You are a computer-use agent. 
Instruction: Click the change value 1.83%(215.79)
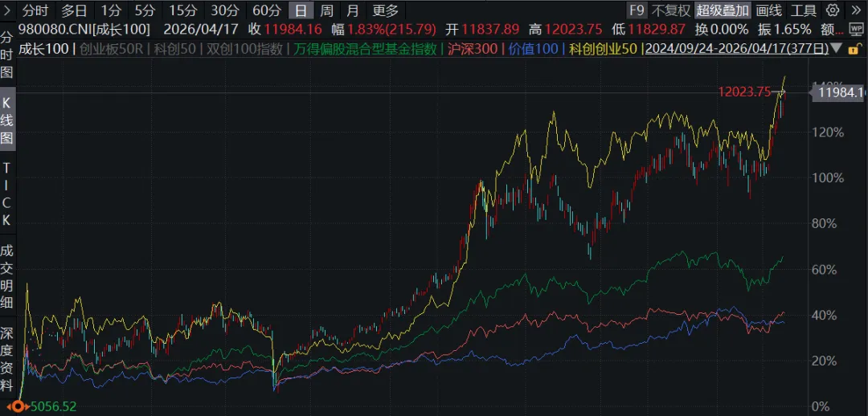tap(391, 30)
